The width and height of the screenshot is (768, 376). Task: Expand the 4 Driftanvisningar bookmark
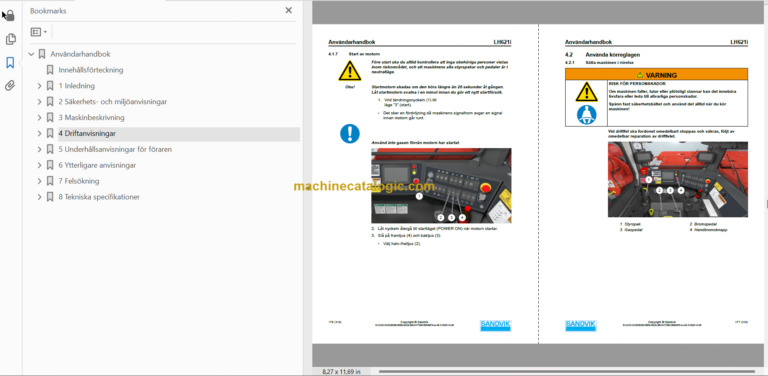pos(40,133)
